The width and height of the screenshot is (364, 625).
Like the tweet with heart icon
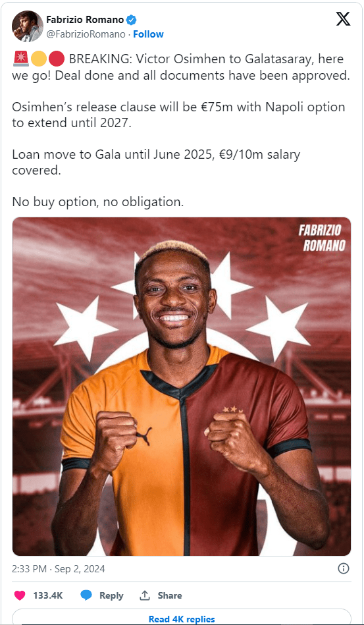click(x=20, y=595)
